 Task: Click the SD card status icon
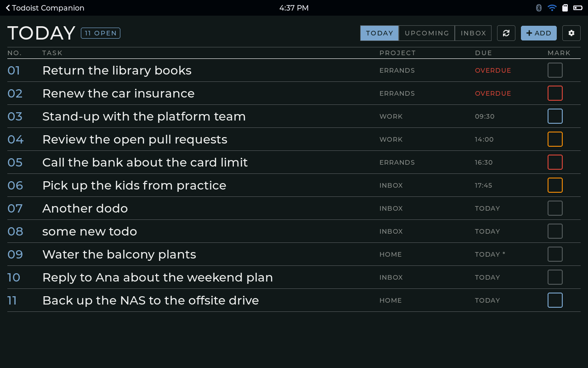565,8
